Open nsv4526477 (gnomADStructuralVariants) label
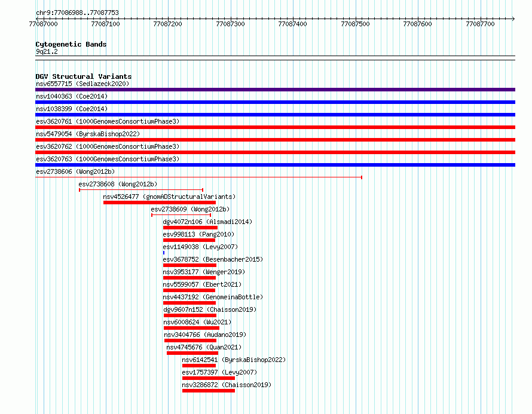The width and height of the screenshot is (532, 414). tap(169, 197)
